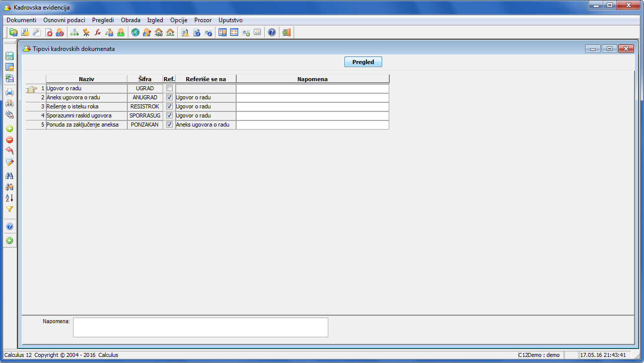Image resolution: width=644 pixels, height=363 pixels.
Task: Check the Ref. box for Ugovor o radu
Action: tap(170, 88)
